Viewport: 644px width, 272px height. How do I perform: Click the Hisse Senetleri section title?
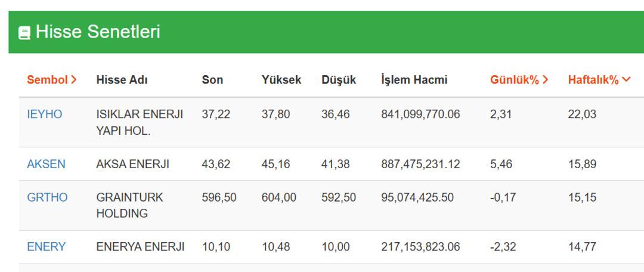(x=98, y=32)
